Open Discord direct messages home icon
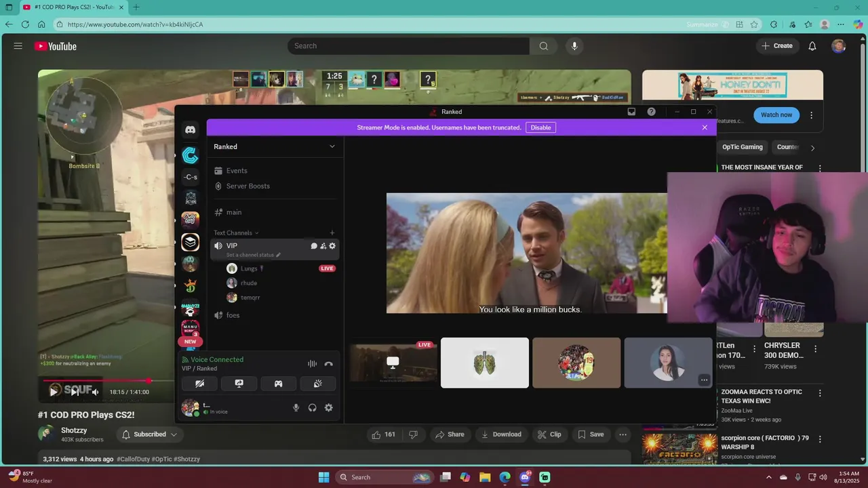This screenshot has height=488, width=868. (191, 129)
